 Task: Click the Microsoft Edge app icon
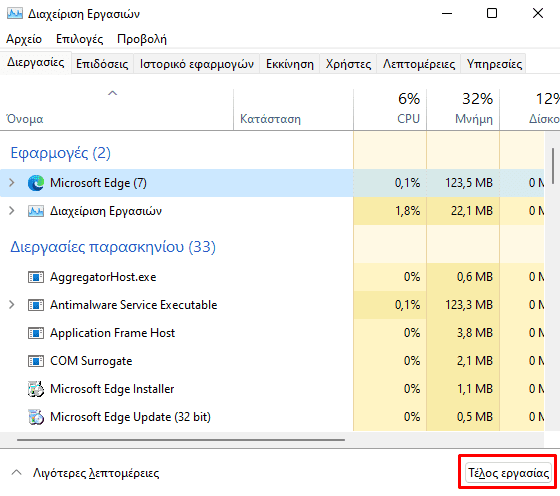(36, 183)
